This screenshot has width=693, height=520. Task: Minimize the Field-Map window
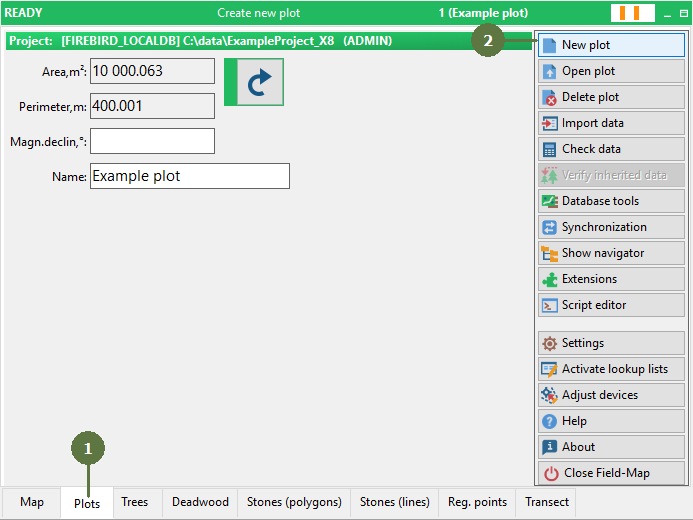click(667, 14)
